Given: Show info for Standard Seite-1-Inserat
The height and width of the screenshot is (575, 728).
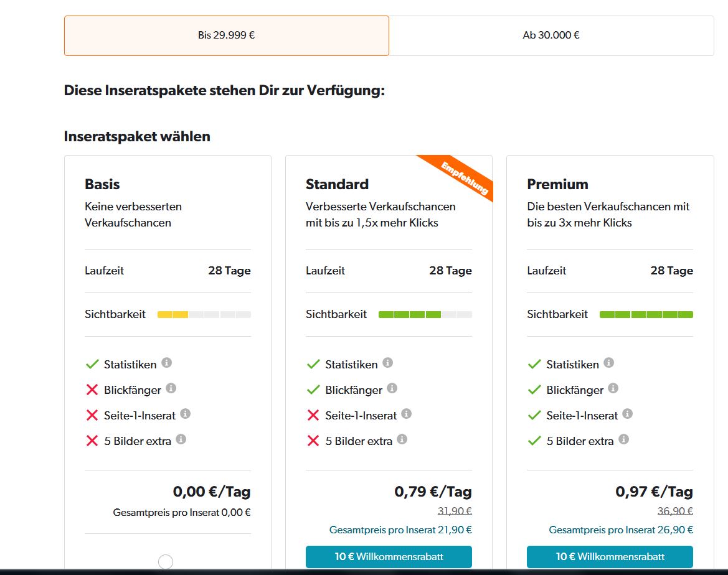Looking at the screenshot, I should tap(407, 414).
